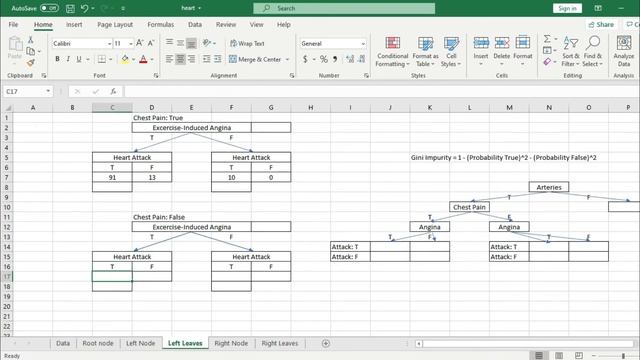Click the Insert cells icon
This screenshot has height=360, width=640.
[481, 42]
